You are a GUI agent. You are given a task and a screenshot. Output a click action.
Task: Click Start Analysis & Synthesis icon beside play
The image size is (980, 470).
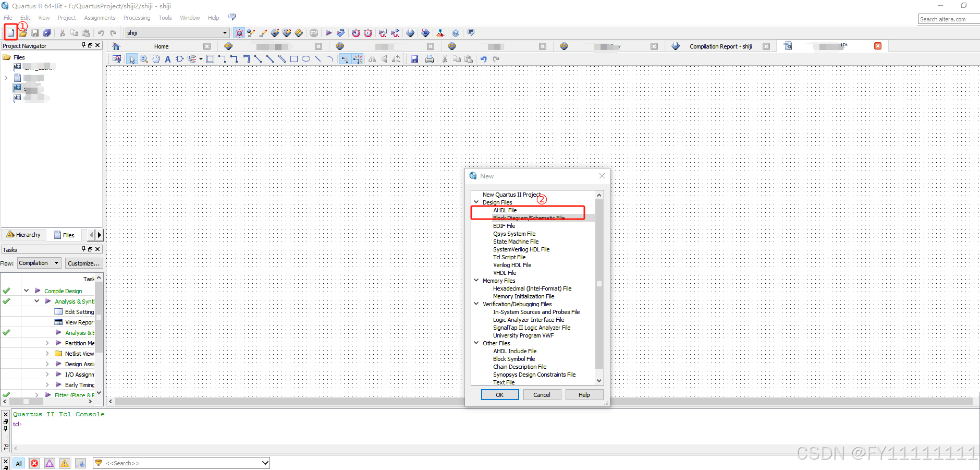tap(341, 33)
